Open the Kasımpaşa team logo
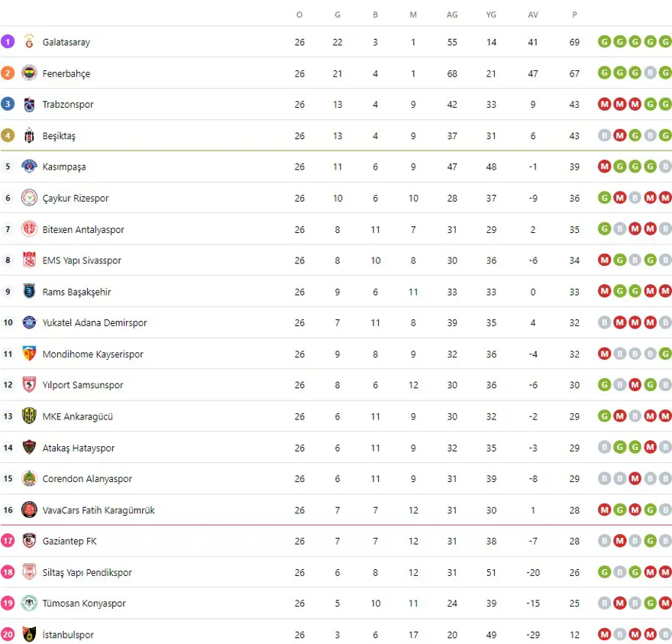The height and width of the screenshot is (644, 672). click(x=29, y=167)
